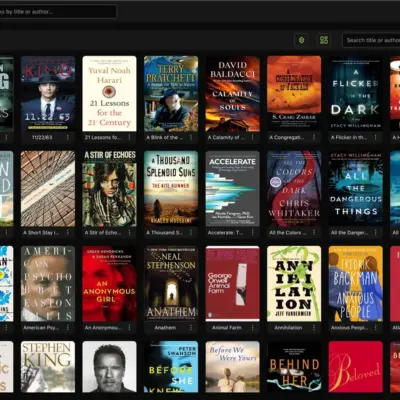The image size is (400, 400).
Task: Select the 'A Short Stay i...' title text
Action: [x=41, y=233]
